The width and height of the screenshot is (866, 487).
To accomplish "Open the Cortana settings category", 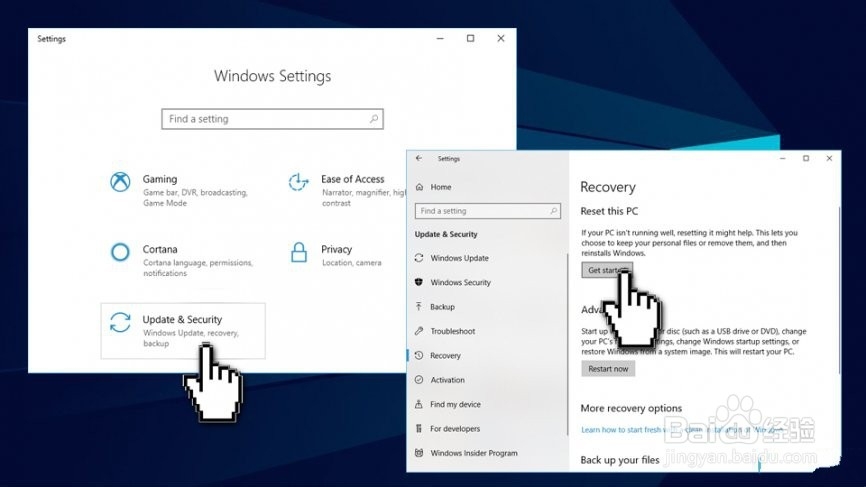I will [x=180, y=260].
